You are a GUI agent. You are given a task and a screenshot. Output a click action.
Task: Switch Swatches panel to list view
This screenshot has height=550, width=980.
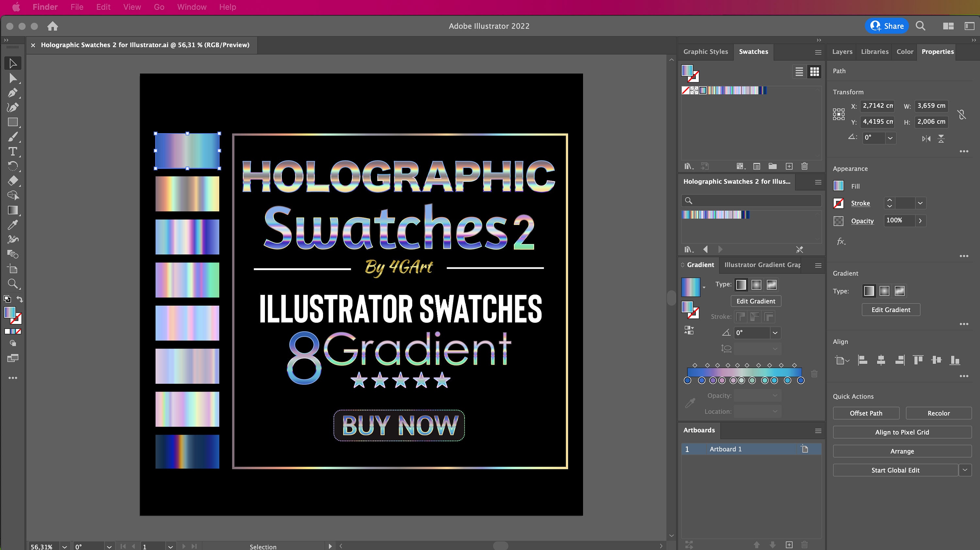[799, 72]
